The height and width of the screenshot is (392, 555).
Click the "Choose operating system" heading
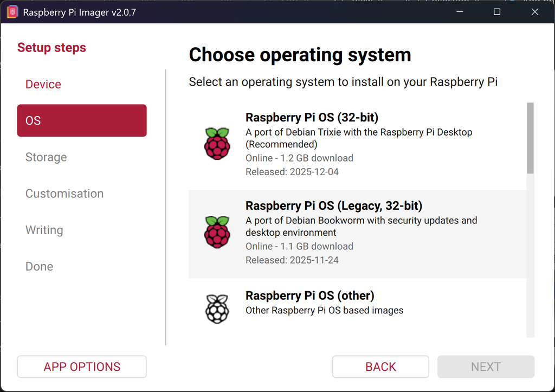pos(300,55)
